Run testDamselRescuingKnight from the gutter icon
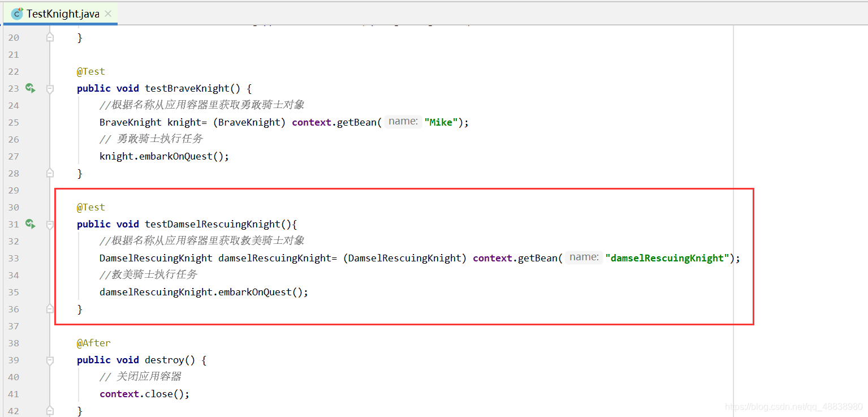The height and width of the screenshot is (417, 868). pyautogui.click(x=31, y=224)
